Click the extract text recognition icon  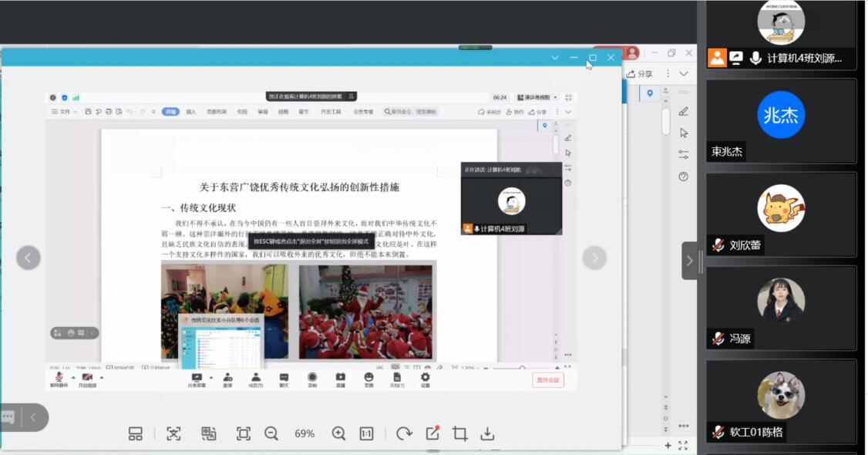[x=174, y=434]
